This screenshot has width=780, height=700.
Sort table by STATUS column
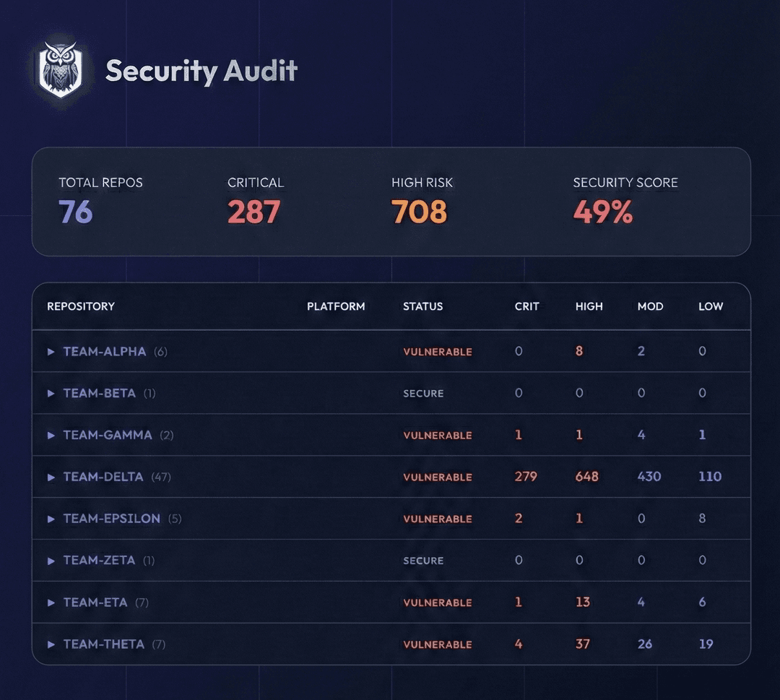[x=422, y=306]
